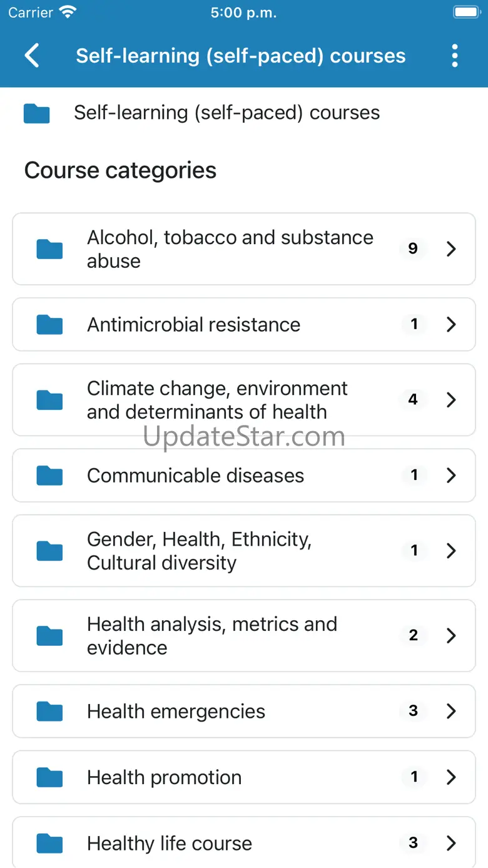Tap the Health promotion folder icon
The width and height of the screenshot is (488, 868).
point(49,777)
